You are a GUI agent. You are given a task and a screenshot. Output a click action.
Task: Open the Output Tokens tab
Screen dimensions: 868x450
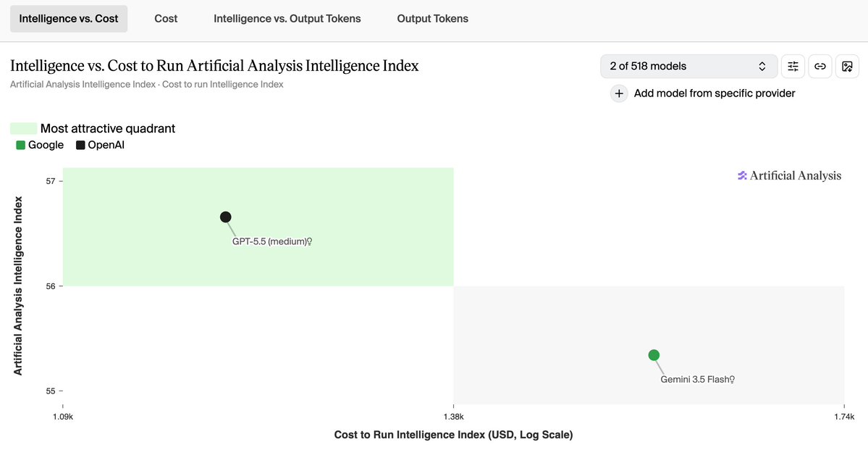(x=433, y=19)
